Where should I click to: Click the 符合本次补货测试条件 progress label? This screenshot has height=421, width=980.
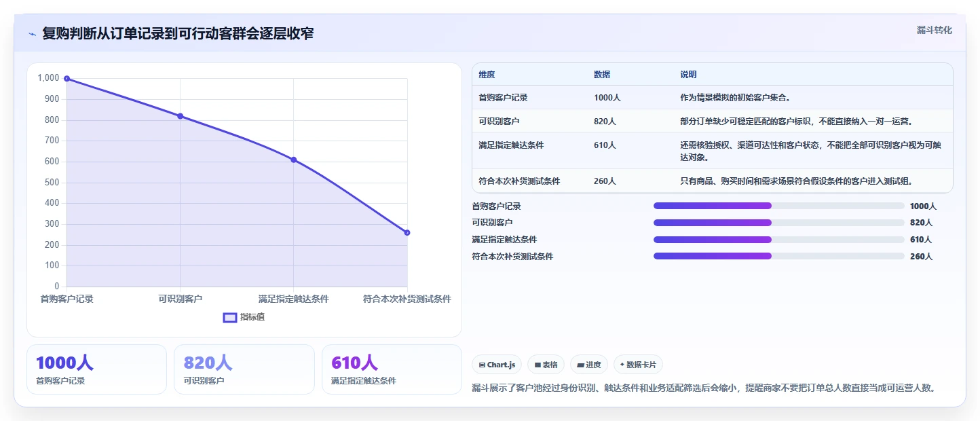[512, 257]
